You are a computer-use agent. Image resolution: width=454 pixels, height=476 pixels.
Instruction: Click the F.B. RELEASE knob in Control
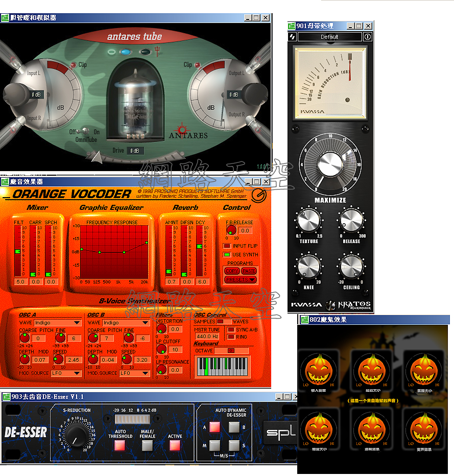(x=231, y=231)
